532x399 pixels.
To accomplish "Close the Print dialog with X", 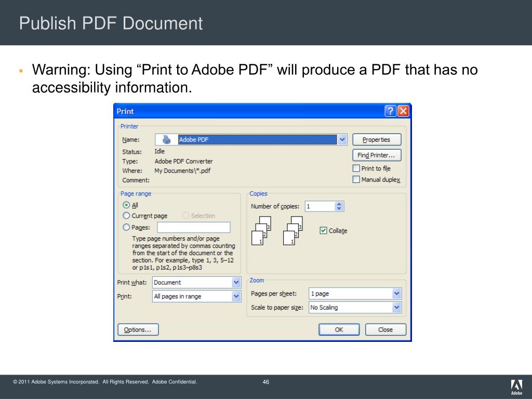I will coord(403,111).
